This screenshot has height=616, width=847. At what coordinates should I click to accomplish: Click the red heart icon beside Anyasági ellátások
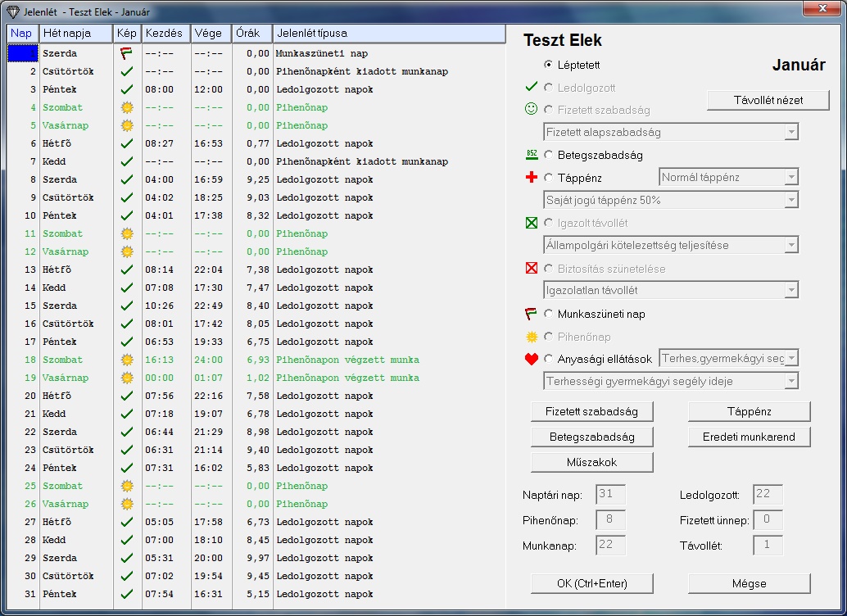click(x=532, y=359)
